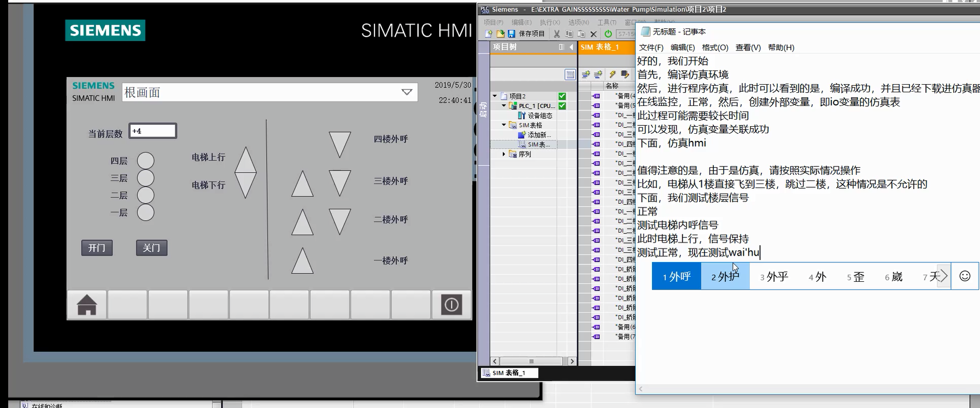This screenshot has height=408, width=980.
Task: Choose IME candidate 1 外呼
Action: click(677, 276)
